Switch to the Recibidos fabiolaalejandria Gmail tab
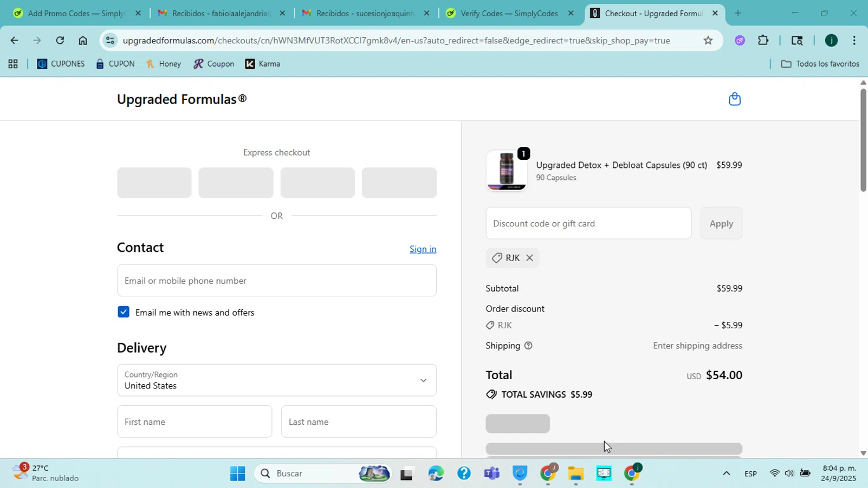Screen dimensions: 868x488 (x=221, y=13)
